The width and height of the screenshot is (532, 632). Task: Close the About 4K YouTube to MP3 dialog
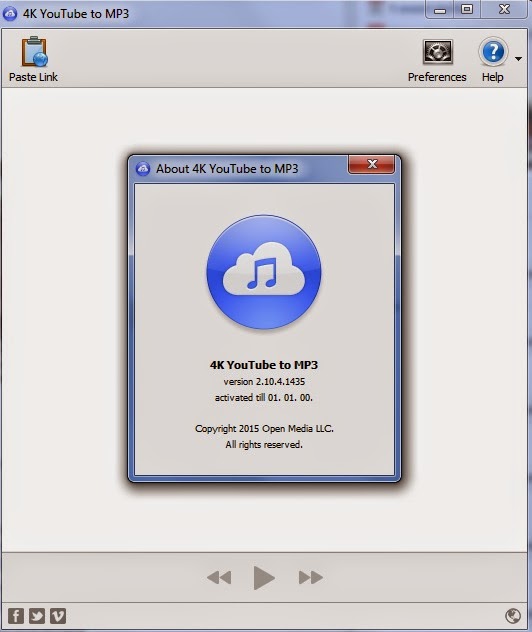(x=371, y=164)
